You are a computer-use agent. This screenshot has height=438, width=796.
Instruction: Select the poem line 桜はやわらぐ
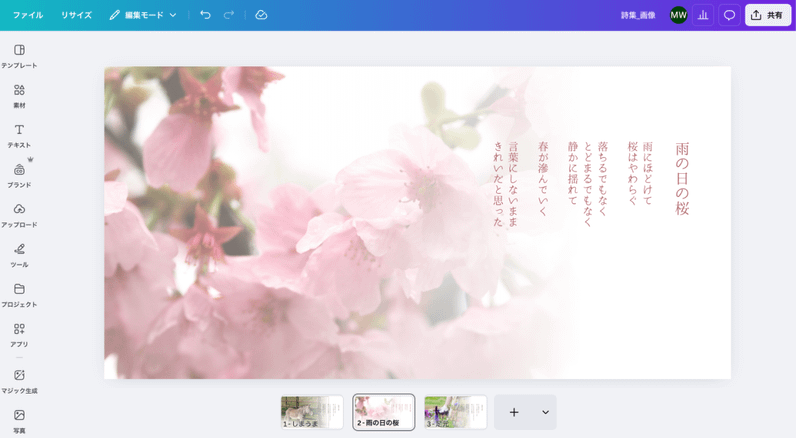(x=633, y=174)
